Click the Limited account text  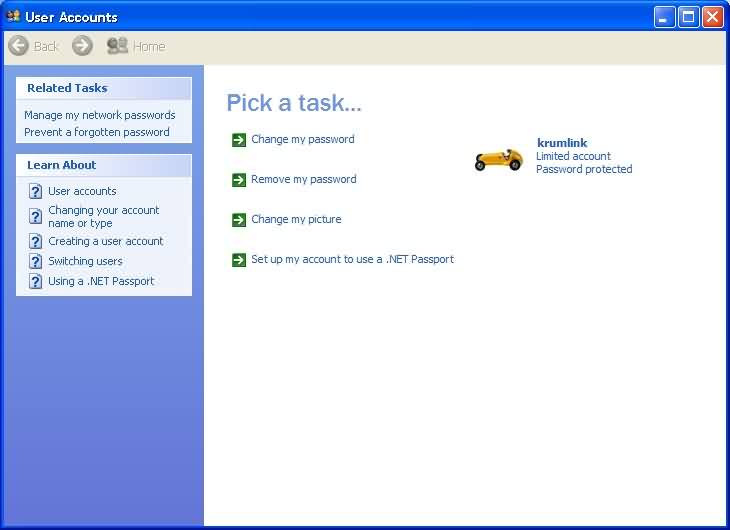573,156
